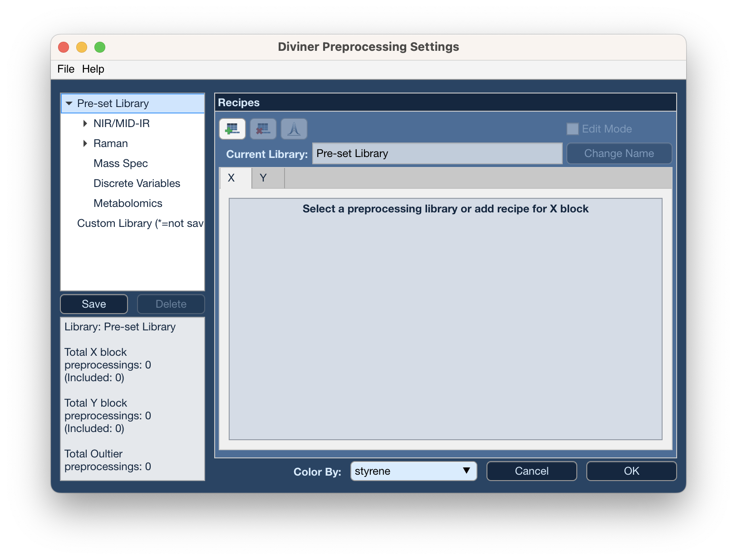This screenshot has width=737, height=560.
Task: Click the Cancel button
Action: coord(531,471)
